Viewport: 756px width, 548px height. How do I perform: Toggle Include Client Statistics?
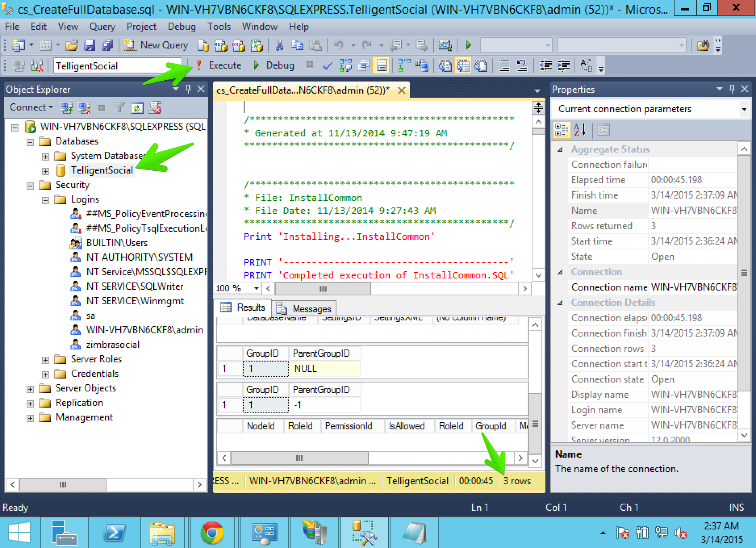[x=422, y=65]
